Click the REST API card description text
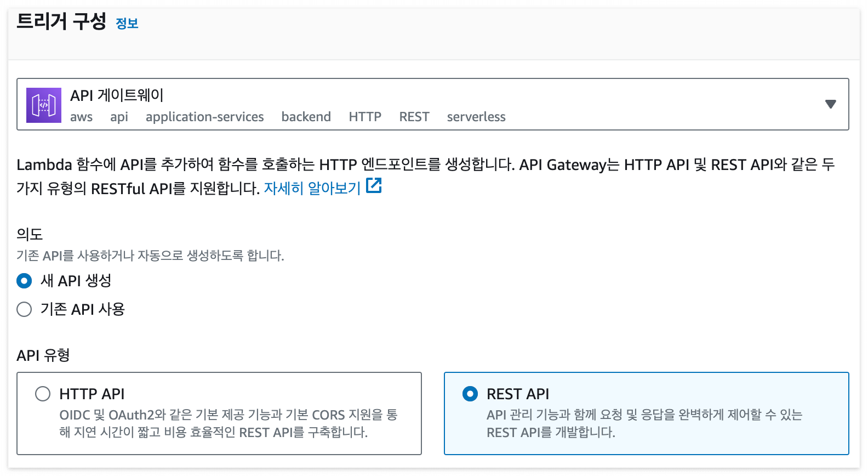 pos(644,423)
